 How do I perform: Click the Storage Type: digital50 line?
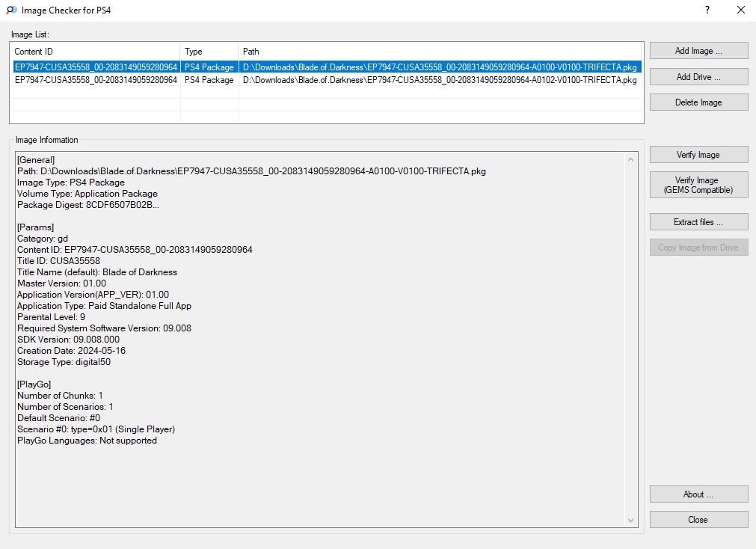click(64, 362)
